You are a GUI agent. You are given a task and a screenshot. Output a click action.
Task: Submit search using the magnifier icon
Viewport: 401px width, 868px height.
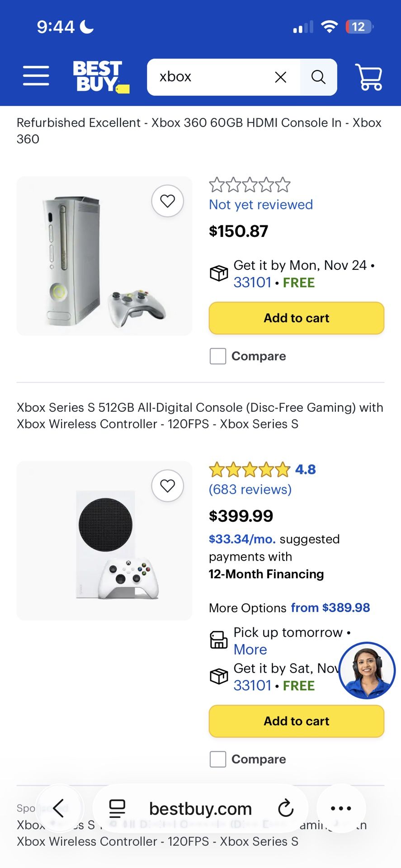pos(318,77)
